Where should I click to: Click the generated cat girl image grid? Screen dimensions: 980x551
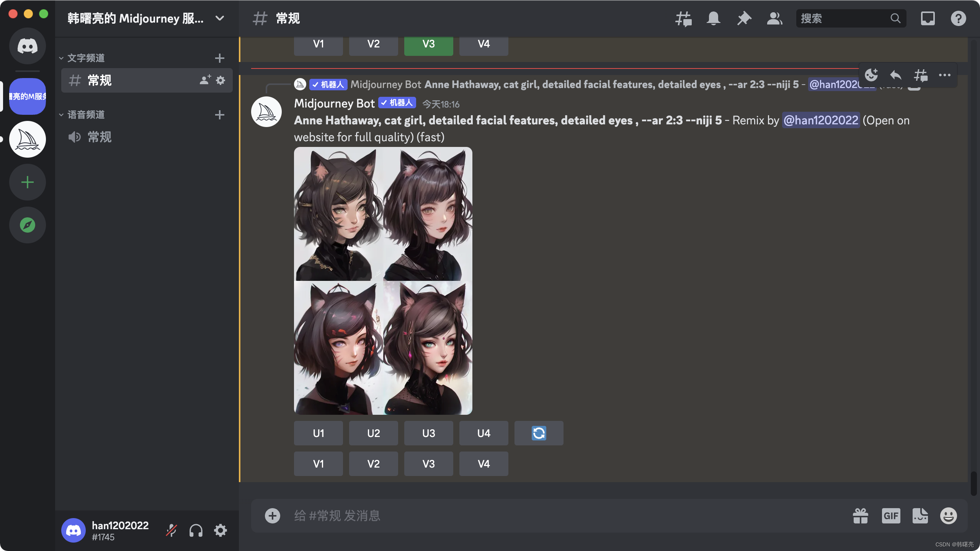[383, 281]
